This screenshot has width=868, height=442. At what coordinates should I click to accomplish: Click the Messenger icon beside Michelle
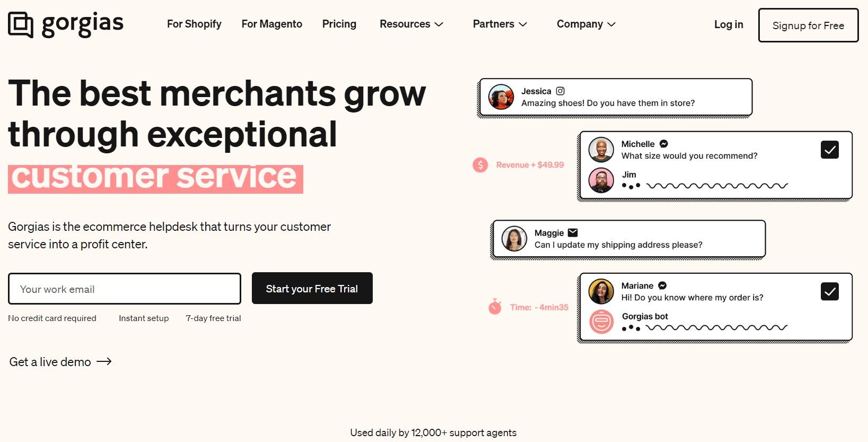tap(663, 144)
